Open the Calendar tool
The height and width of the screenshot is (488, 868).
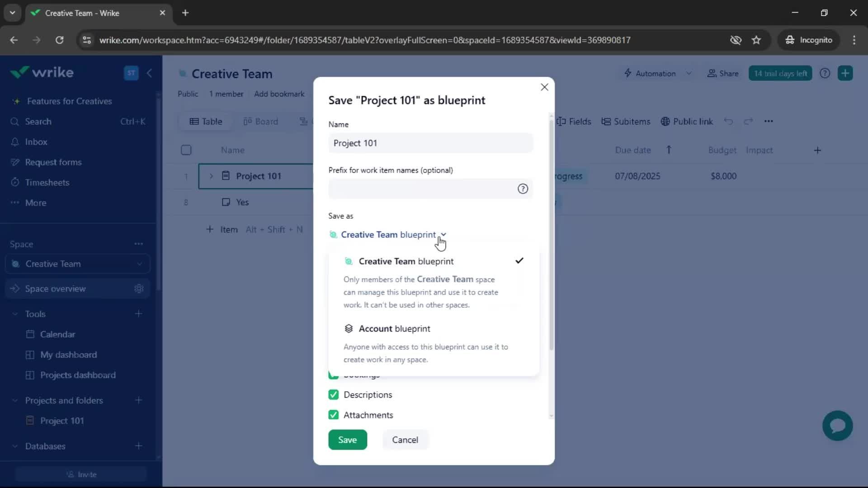57,334
